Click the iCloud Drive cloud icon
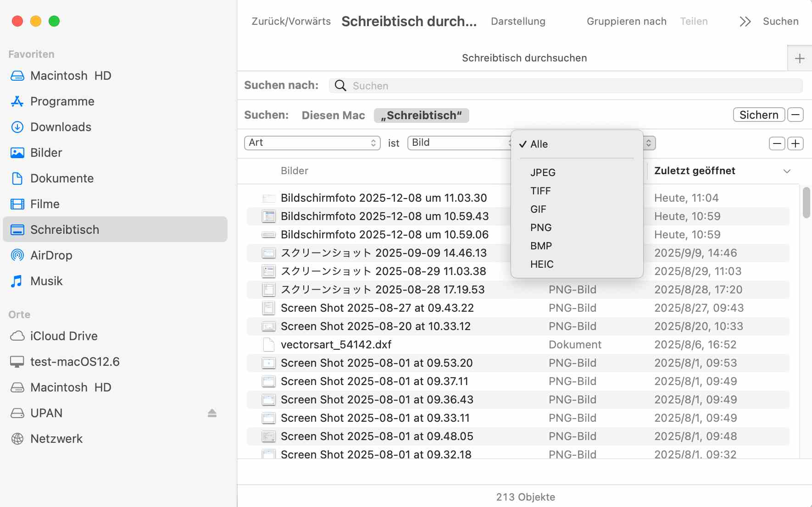Screen dimensions: 812x507 click(17, 336)
